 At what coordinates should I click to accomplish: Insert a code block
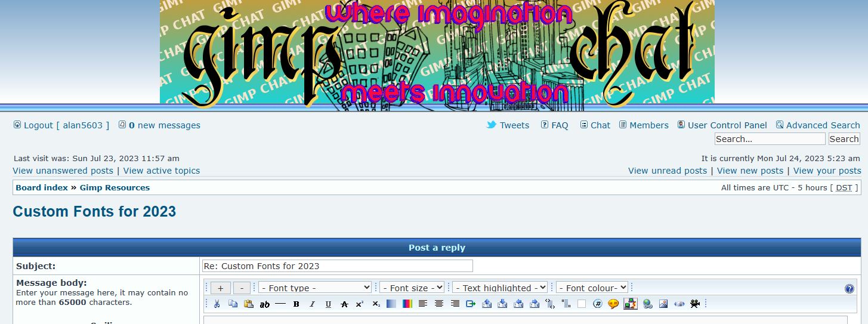(x=550, y=304)
